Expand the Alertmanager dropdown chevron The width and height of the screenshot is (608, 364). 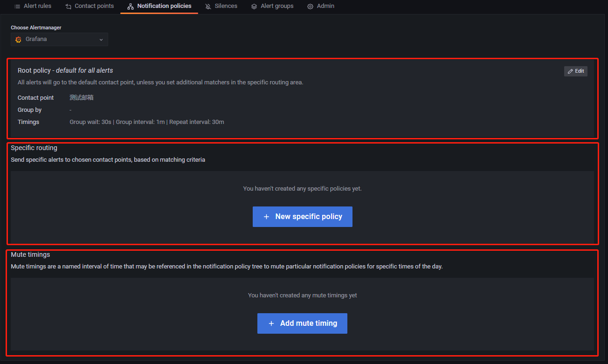(x=101, y=40)
